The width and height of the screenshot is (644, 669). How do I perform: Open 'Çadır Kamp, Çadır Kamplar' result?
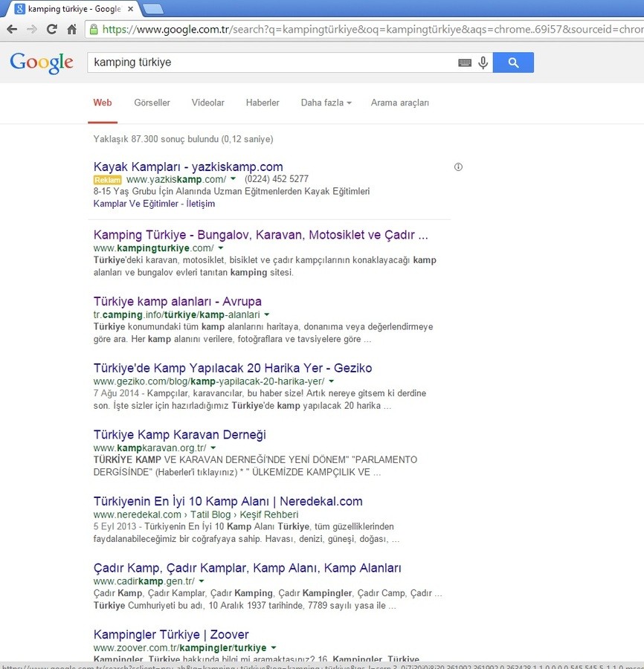coord(247,567)
